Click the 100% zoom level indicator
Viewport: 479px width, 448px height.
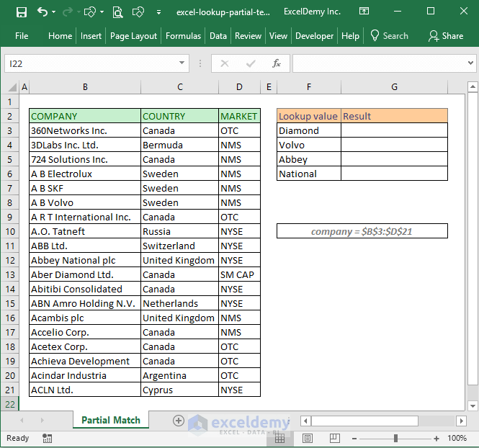[457, 438]
